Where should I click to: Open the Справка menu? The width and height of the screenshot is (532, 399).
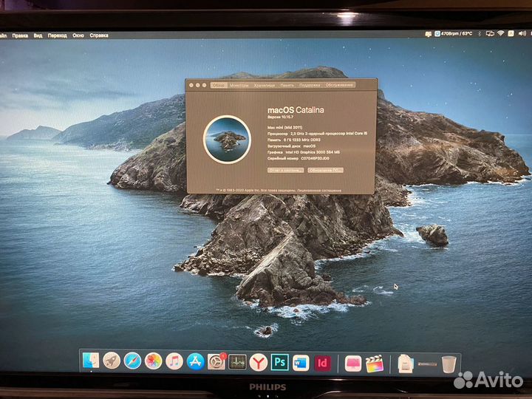click(x=99, y=35)
